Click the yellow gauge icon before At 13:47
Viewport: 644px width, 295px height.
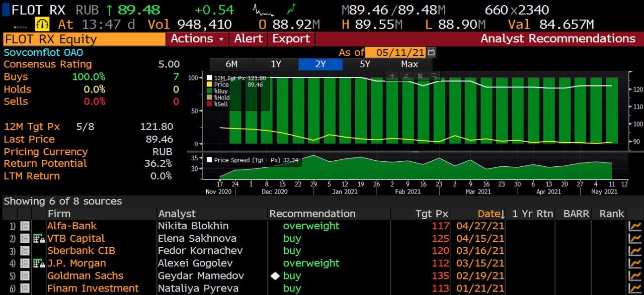42,24
